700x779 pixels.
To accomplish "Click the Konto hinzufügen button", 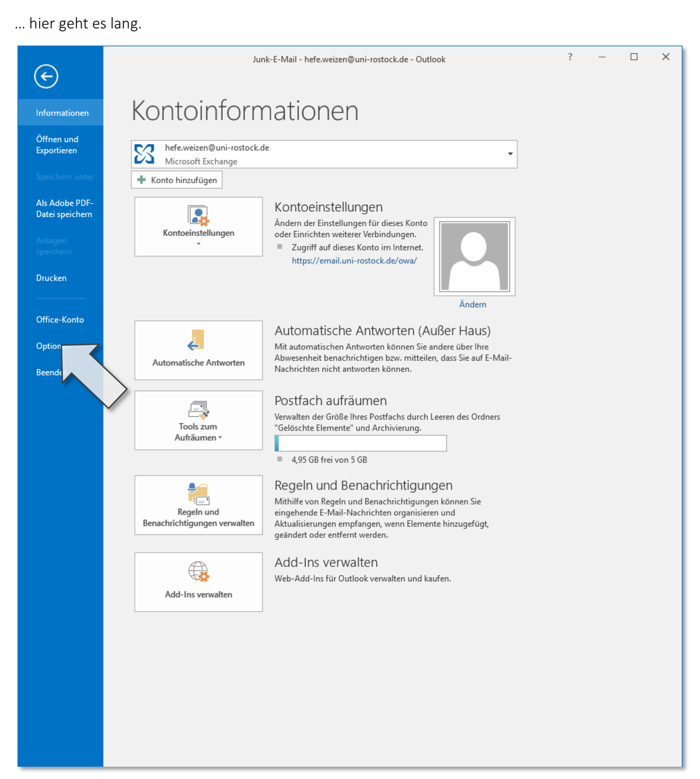I will (177, 180).
